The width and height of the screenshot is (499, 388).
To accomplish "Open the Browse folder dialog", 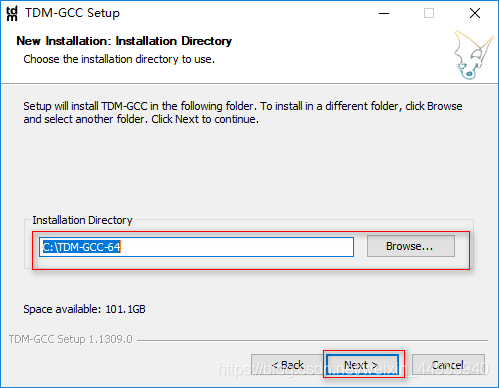I will pos(411,246).
